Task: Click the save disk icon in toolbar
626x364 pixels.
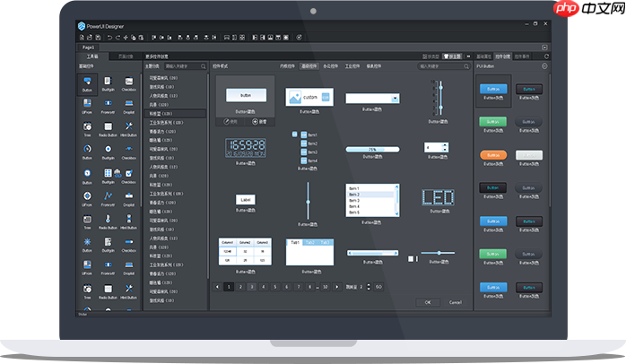Action: coord(98,38)
